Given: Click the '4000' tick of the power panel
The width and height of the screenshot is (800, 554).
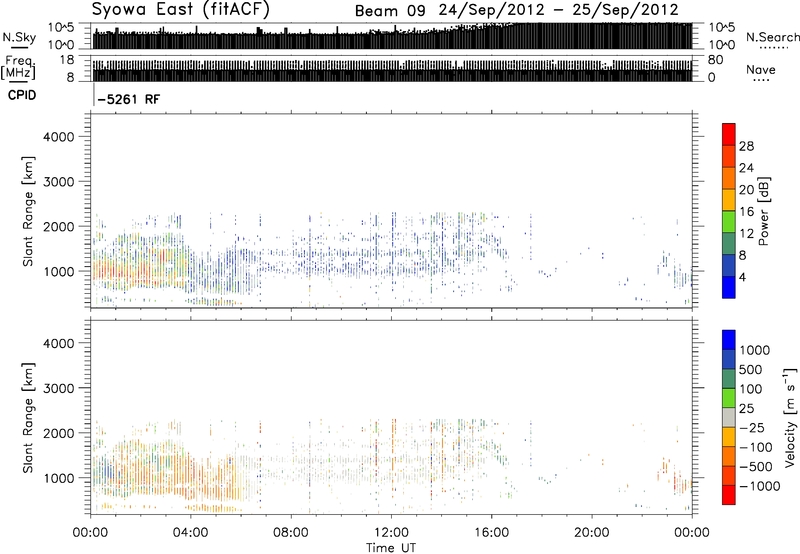Looking at the screenshot, I should point(59,137).
